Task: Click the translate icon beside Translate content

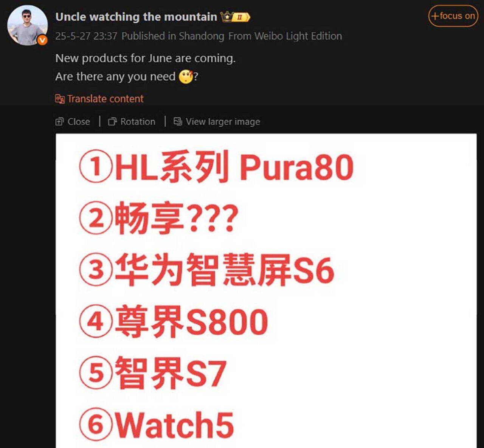Action: tap(60, 99)
